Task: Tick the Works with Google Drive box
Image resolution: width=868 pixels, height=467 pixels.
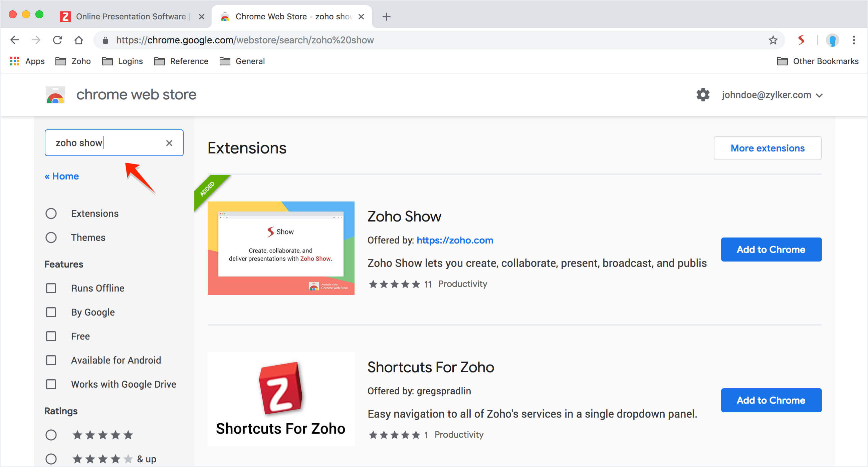Action: click(51, 384)
